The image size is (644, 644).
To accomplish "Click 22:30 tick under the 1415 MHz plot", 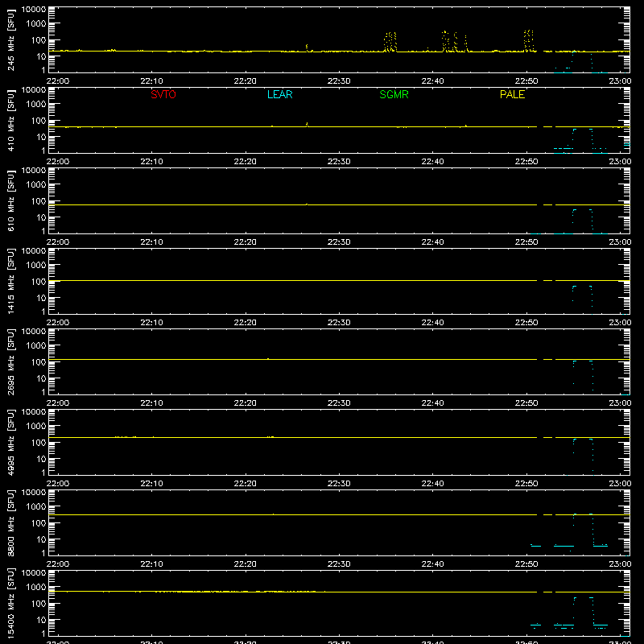I will [339, 323].
